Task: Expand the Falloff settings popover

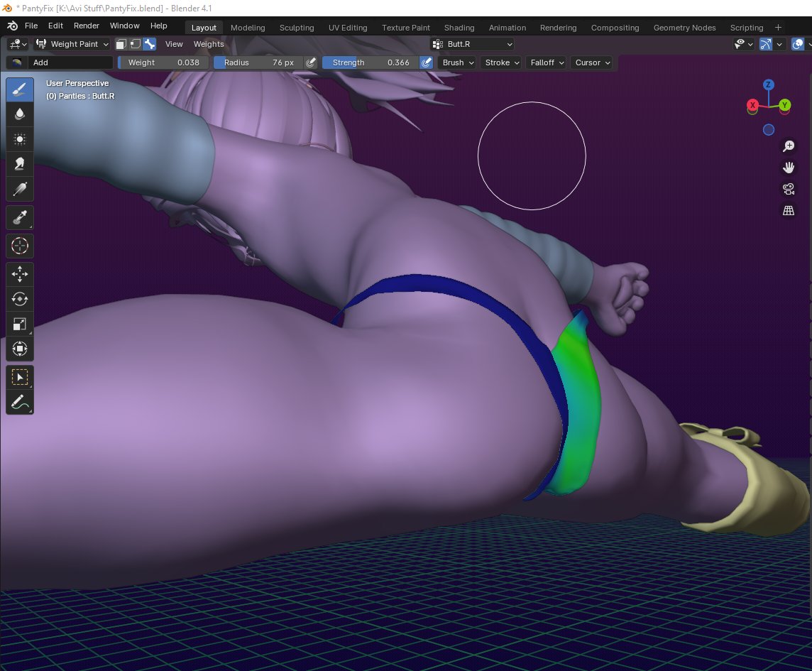Action: [547, 62]
